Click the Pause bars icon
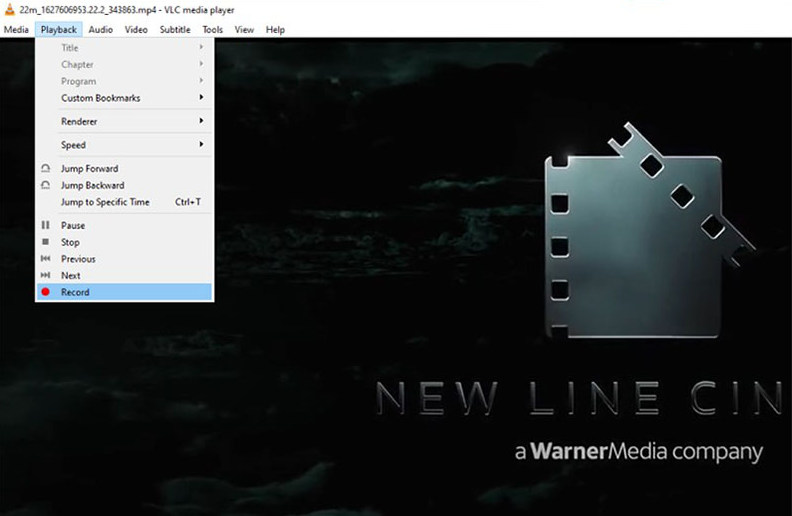 click(x=45, y=225)
